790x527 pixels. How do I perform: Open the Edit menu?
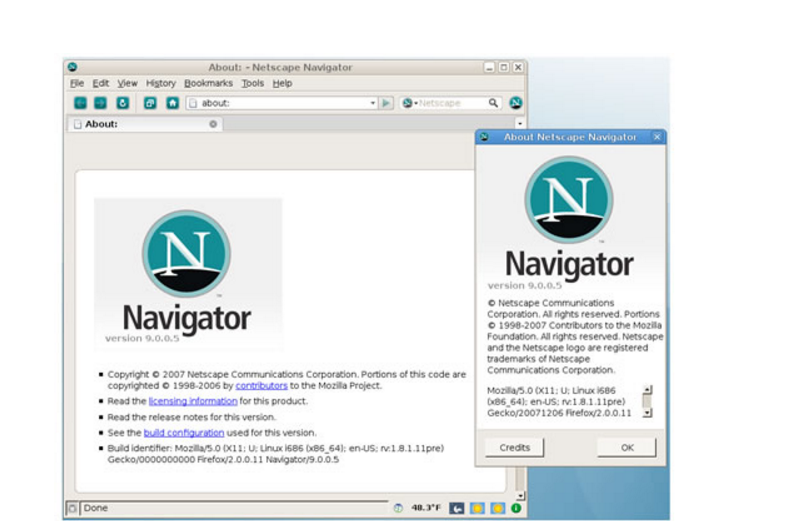(x=100, y=83)
